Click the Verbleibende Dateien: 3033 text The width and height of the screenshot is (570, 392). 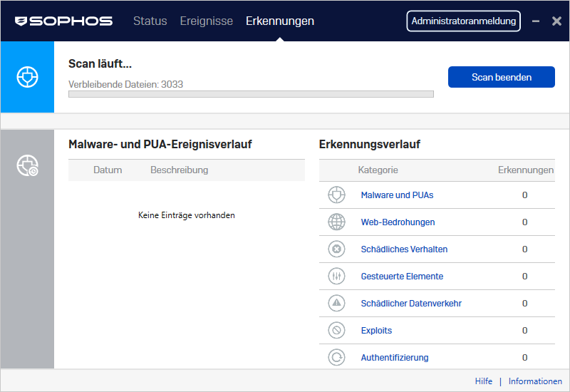click(x=126, y=84)
